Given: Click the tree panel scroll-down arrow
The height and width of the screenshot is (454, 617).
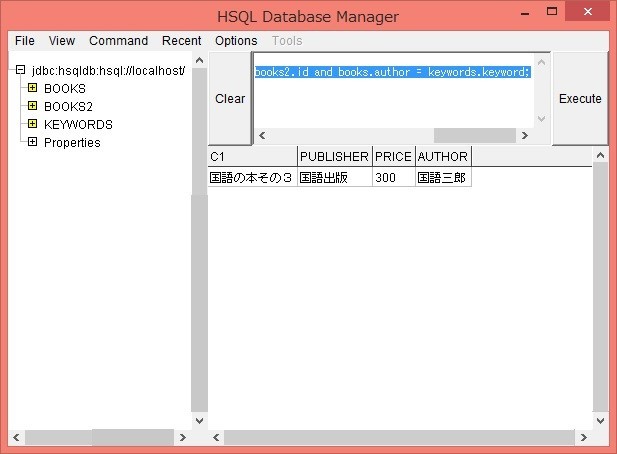Looking at the screenshot, I should [x=200, y=421].
